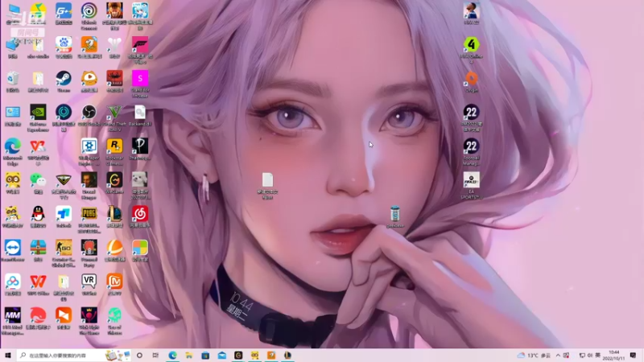This screenshot has height=362, width=644.
Task: Open the QQ penguin shortcut
Action: 38,216
